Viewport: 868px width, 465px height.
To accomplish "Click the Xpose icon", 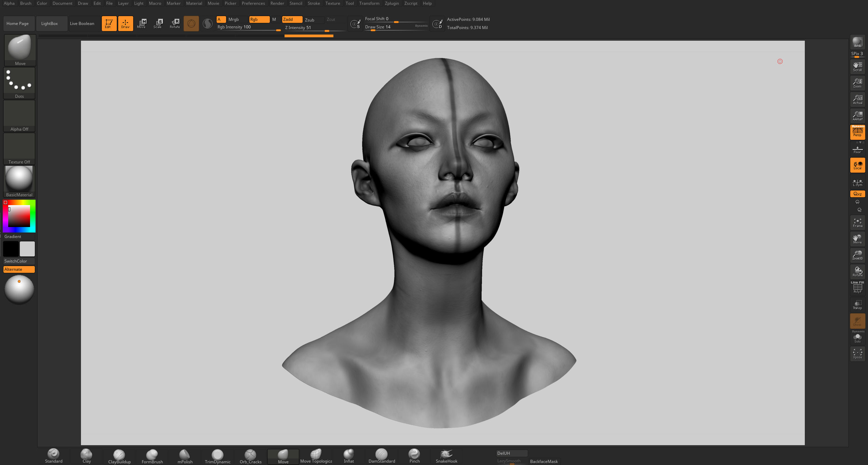I will pos(857,354).
